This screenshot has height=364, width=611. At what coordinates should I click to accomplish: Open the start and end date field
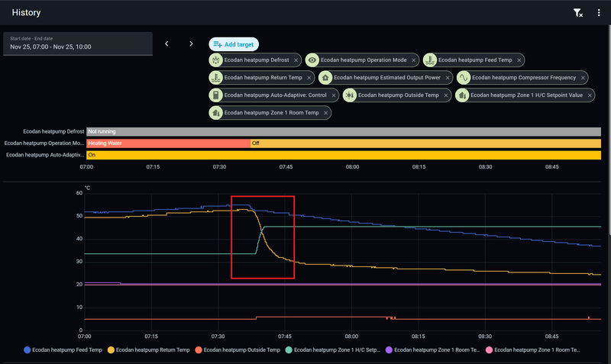click(78, 43)
